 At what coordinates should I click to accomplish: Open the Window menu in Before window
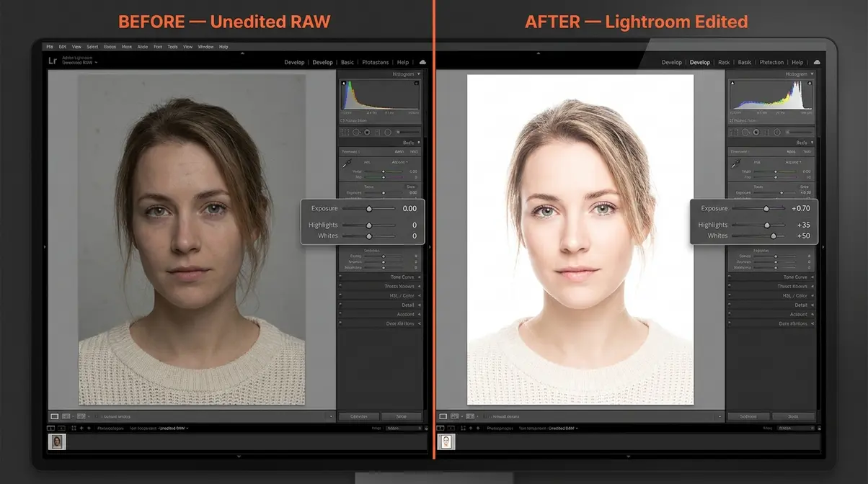click(x=205, y=47)
